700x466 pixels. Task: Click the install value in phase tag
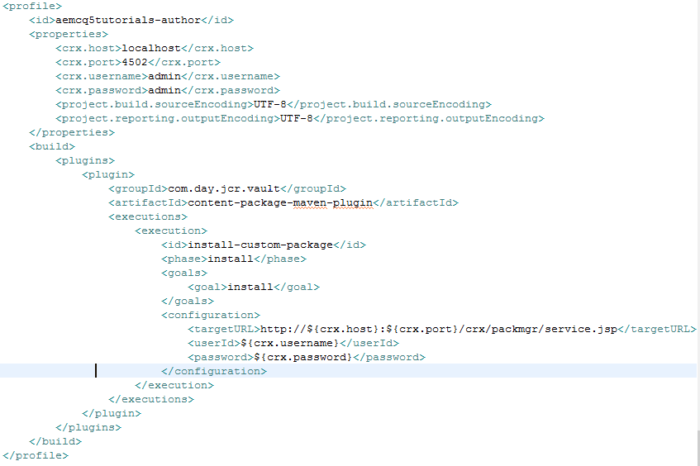pyautogui.click(x=227, y=258)
